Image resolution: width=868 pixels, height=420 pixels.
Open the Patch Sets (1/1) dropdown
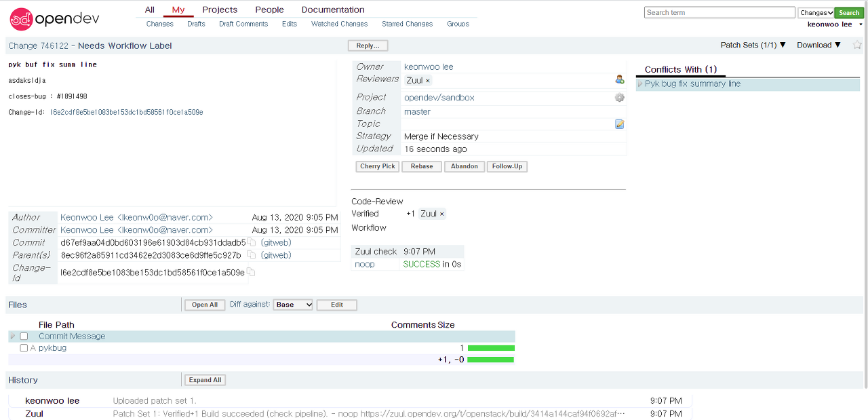pos(753,45)
